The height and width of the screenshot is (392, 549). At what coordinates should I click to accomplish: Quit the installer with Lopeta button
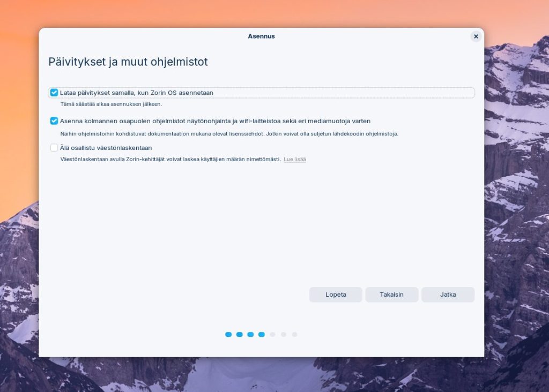(336, 295)
